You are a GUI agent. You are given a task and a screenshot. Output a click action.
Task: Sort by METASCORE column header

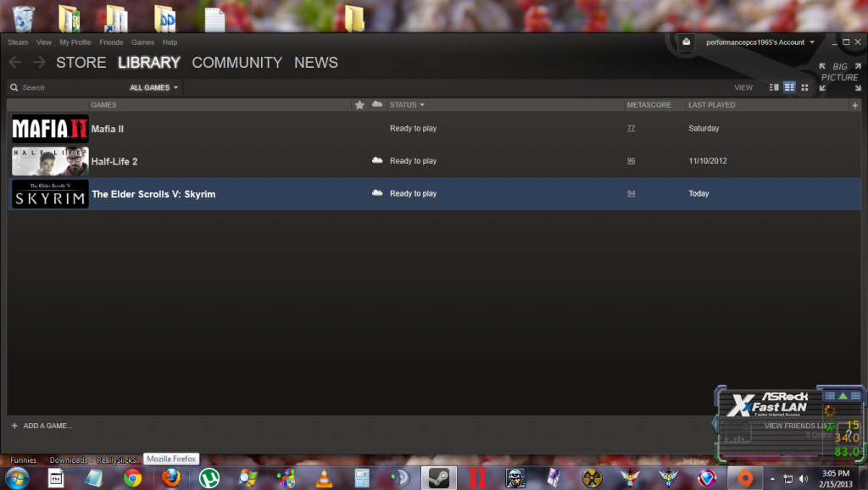pyautogui.click(x=648, y=104)
